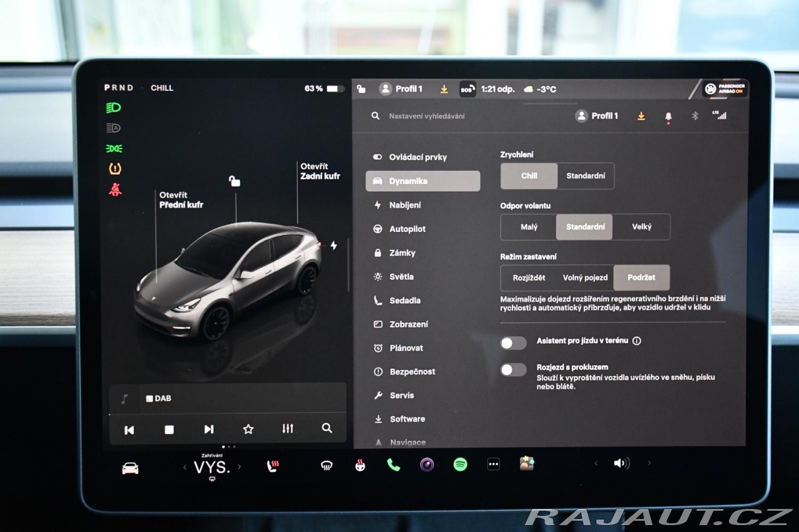Toggle Rozjezd s prokluzem switch
Image resolution: width=799 pixels, height=532 pixels.
[514, 370]
